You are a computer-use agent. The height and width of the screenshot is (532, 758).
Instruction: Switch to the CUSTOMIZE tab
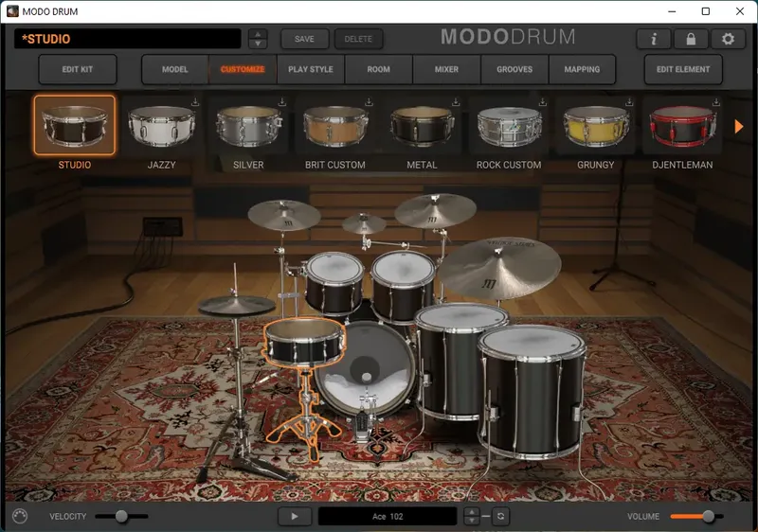point(243,69)
